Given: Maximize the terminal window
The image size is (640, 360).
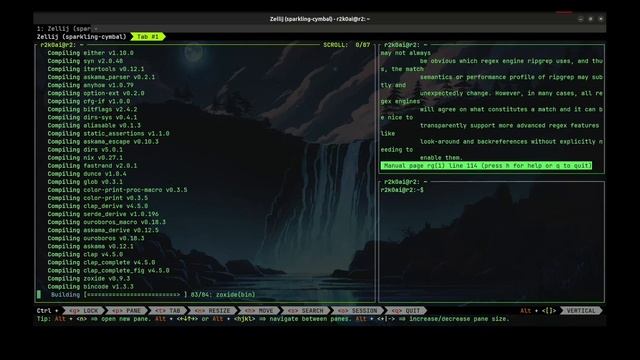Looking at the screenshot, I should point(591,19).
